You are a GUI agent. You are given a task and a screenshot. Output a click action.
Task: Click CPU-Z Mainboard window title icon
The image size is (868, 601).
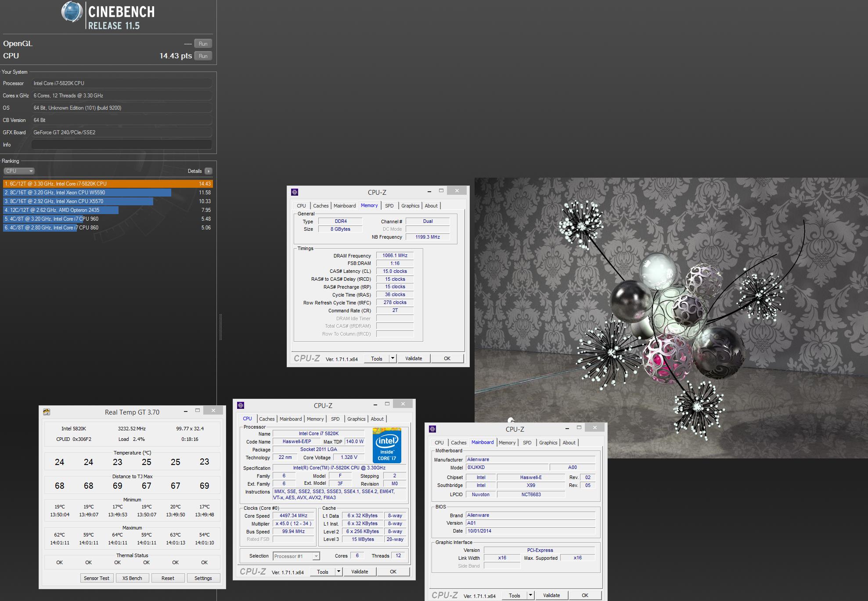tap(432, 429)
